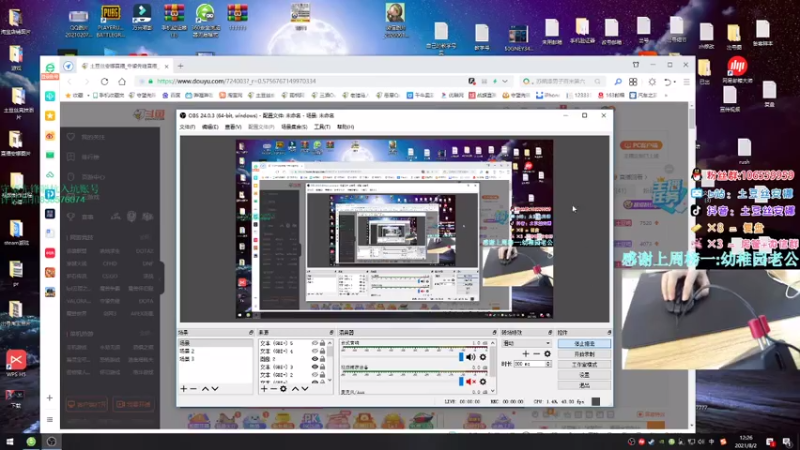This screenshot has width=800, height=450.
Task: Open the browser sidebar plus to add apps
Action: (x=49, y=398)
